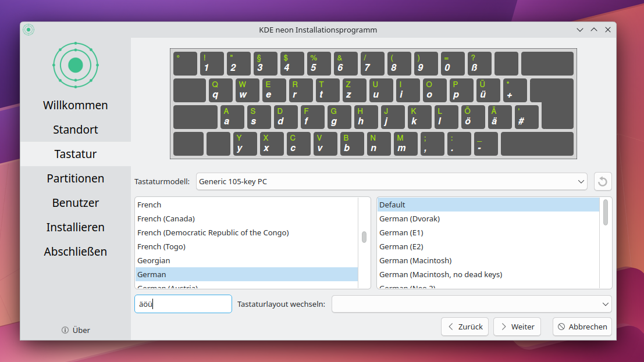Screen dimensions: 644x362
Task: Click the minus underscore key on keyboard preview
Action: pos(486,144)
